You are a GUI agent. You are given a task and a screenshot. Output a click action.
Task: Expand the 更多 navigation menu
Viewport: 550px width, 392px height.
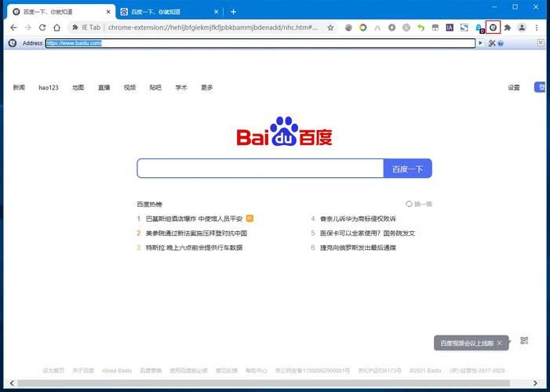point(207,87)
